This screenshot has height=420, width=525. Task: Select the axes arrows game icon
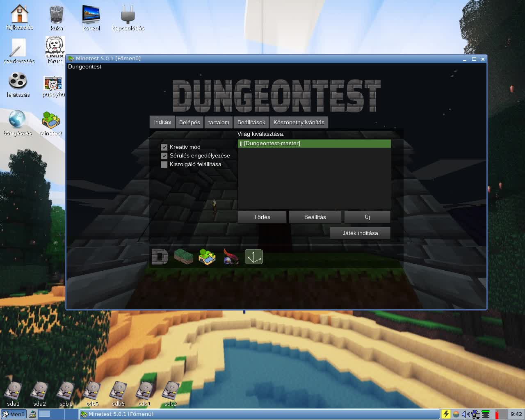coord(254,257)
